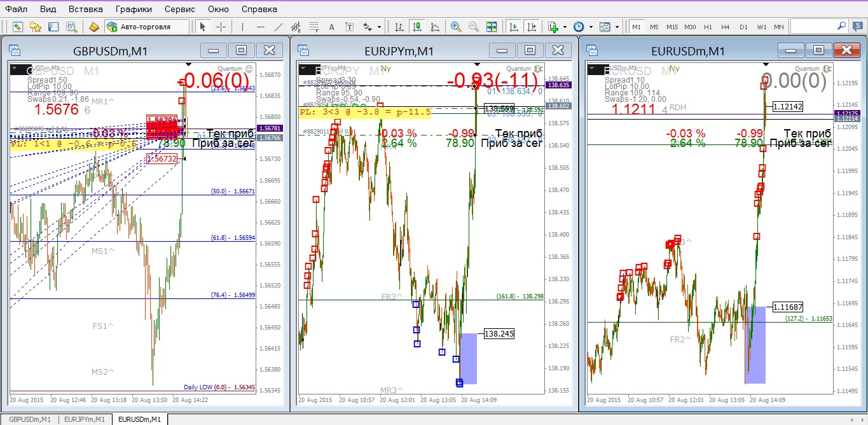Open the Справка menu
Image resolution: width=868 pixels, height=425 pixels.
[259, 9]
